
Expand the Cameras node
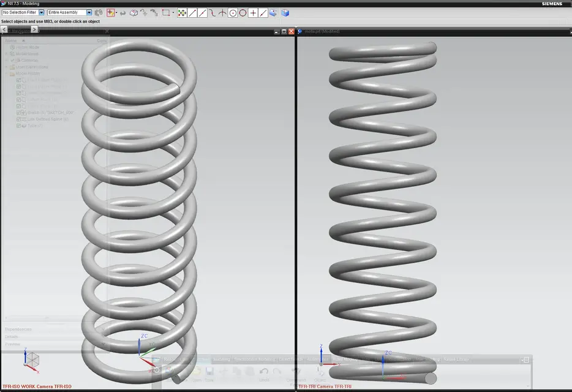tap(6, 60)
